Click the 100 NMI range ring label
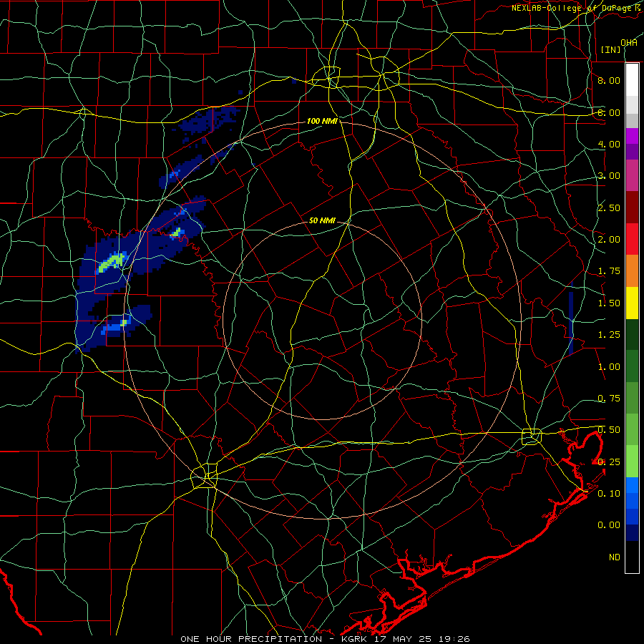Screen dimensions: 644x644 click(x=321, y=121)
